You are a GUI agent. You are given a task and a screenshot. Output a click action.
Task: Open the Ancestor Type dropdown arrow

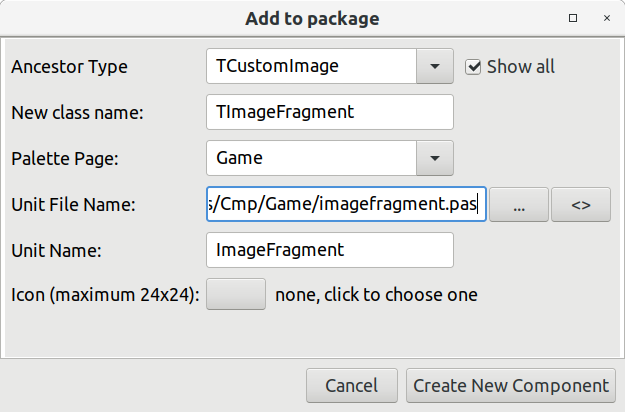pyautogui.click(x=435, y=67)
